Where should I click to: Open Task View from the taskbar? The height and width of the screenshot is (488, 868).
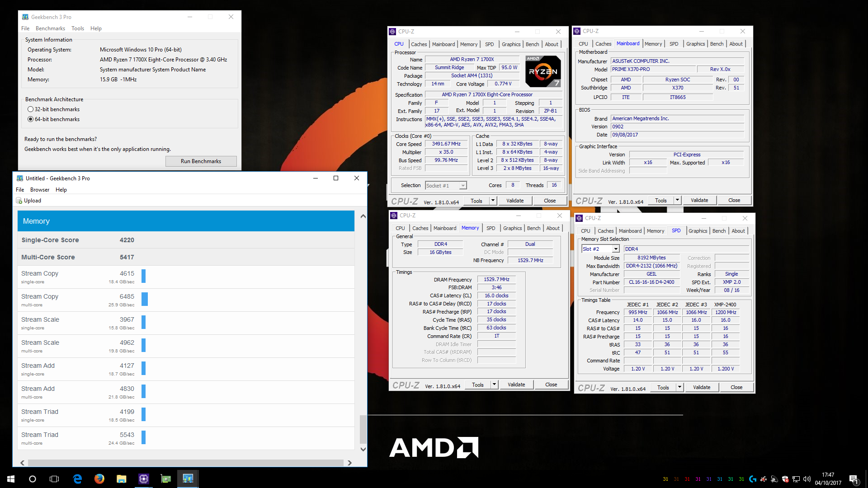(54, 479)
